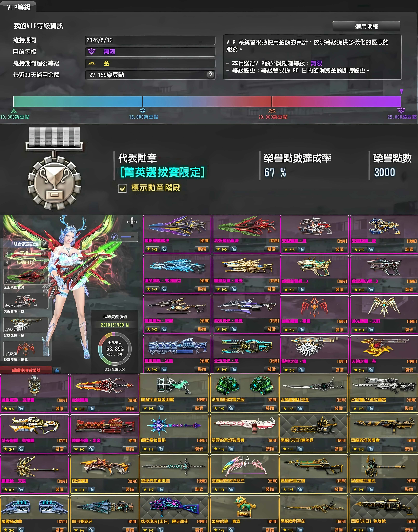
Task: Click the mouse rotate/zoom control icon
Action: (x=132, y=222)
